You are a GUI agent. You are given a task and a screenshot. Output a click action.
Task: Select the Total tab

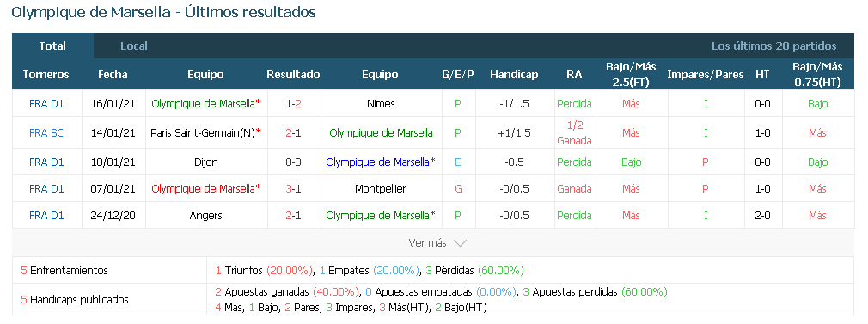click(x=52, y=46)
